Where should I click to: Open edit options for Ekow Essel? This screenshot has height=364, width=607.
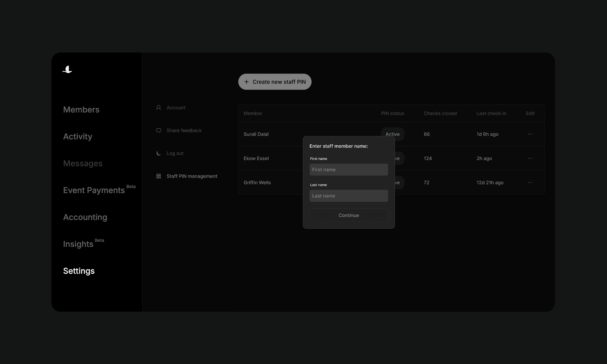530,158
